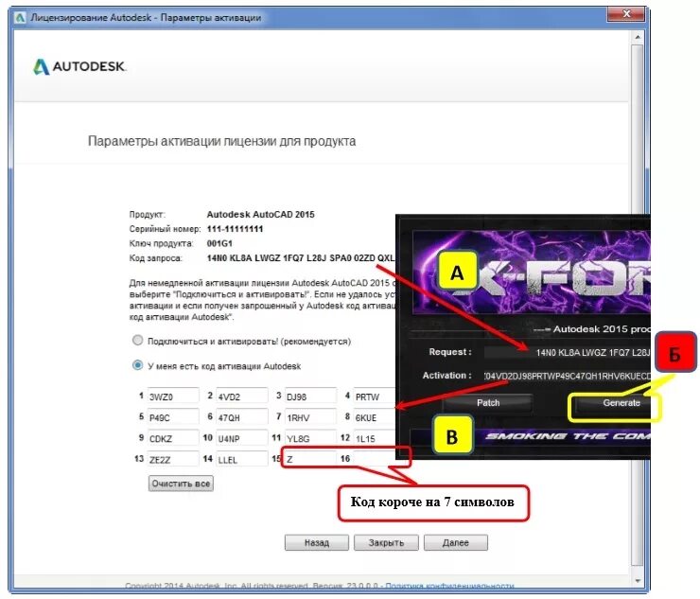Close the Autodesk licensing window
Image resolution: width=700 pixels, height=599 pixels.
point(626,14)
